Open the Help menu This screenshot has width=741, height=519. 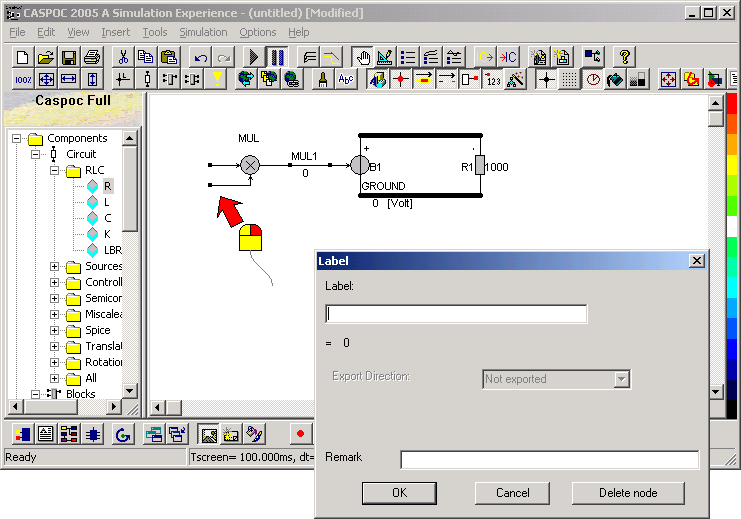(299, 32)
